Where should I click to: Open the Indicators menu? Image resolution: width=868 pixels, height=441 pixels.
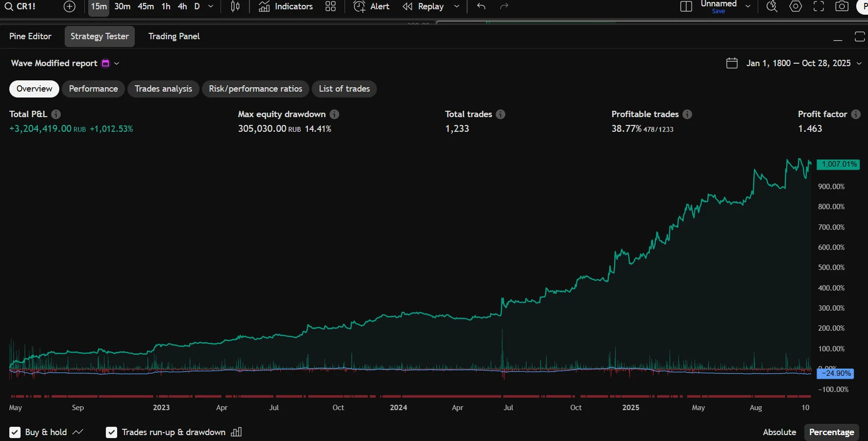(x=286, y=6)
